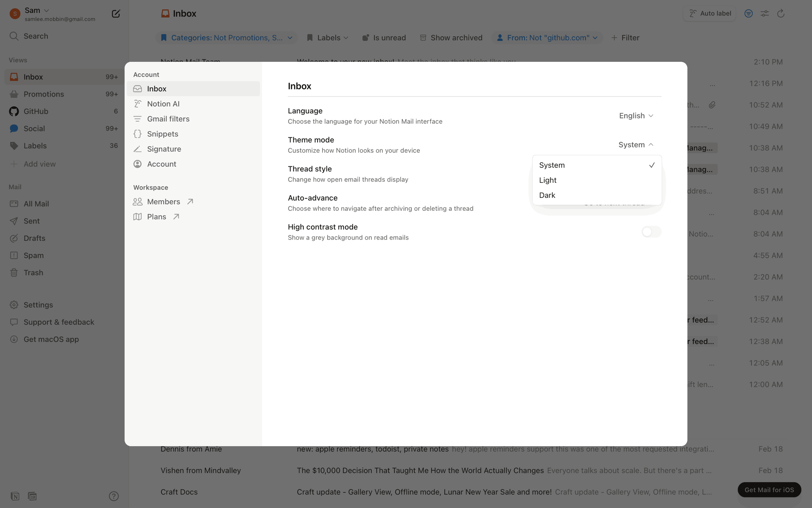Viewport: 812px width, 508px height.
Task: Click the blue filter lines icon in toolbar
Action: (749, 14)
